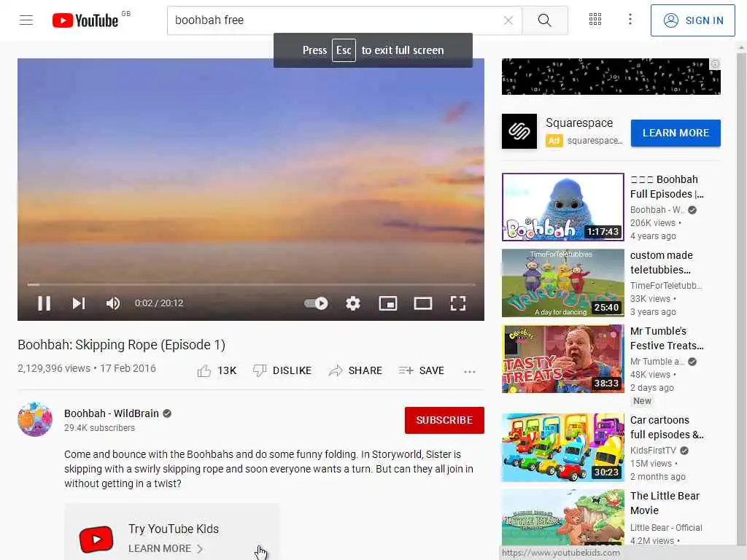This screenshot has height=560, width=747.
Task: Click the 2,129,396 views count text
Action: pyautogui.click(x=54, y=368)
